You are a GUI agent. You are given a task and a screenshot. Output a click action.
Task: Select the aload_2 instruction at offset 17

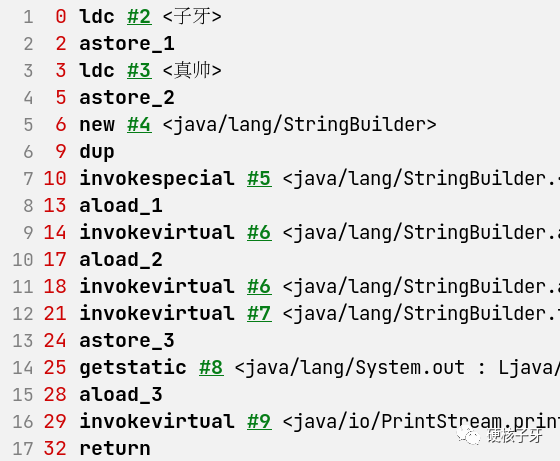pos(121,260)
